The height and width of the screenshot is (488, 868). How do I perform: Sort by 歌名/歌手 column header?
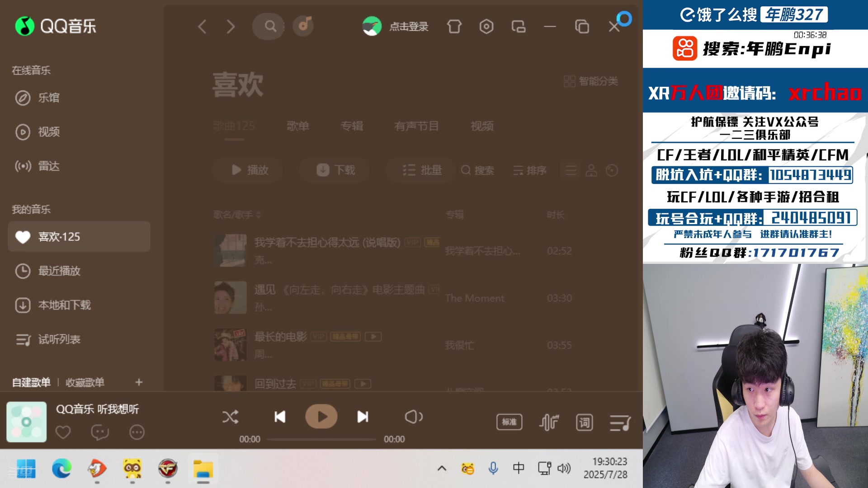(237, 215)
